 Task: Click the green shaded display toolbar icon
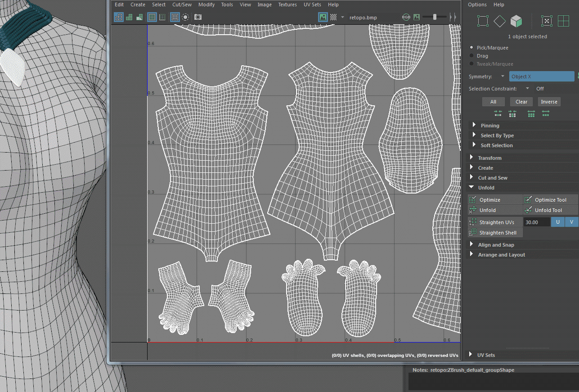pyautogui.click(x=129, y=17)
